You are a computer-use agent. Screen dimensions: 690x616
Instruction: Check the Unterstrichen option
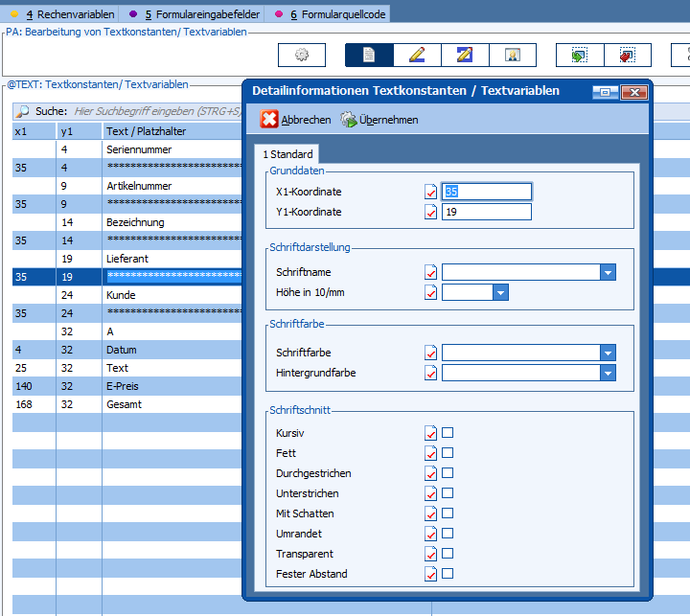pyautogui.click(x=448, y=493)
